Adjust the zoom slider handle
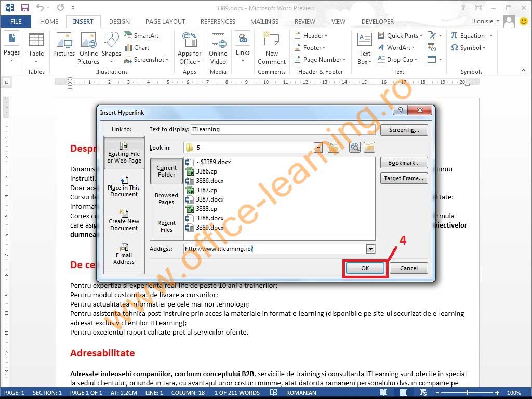This screenshot has width=532, height=399. coord(467,393)
